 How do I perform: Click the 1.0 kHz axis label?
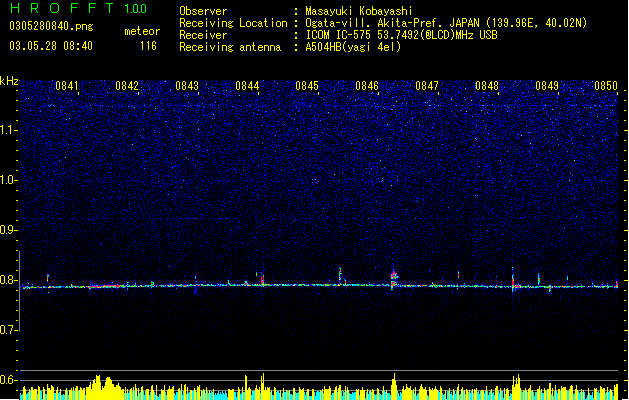9,180
